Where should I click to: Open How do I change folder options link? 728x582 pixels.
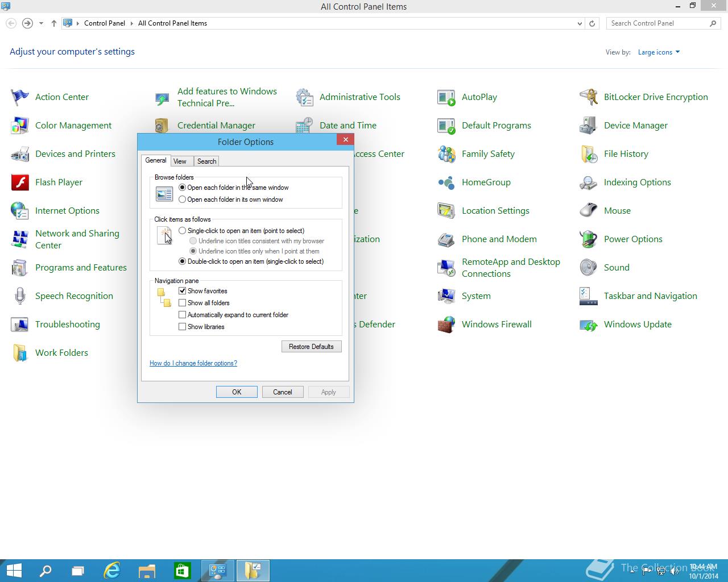pos(193,363)
